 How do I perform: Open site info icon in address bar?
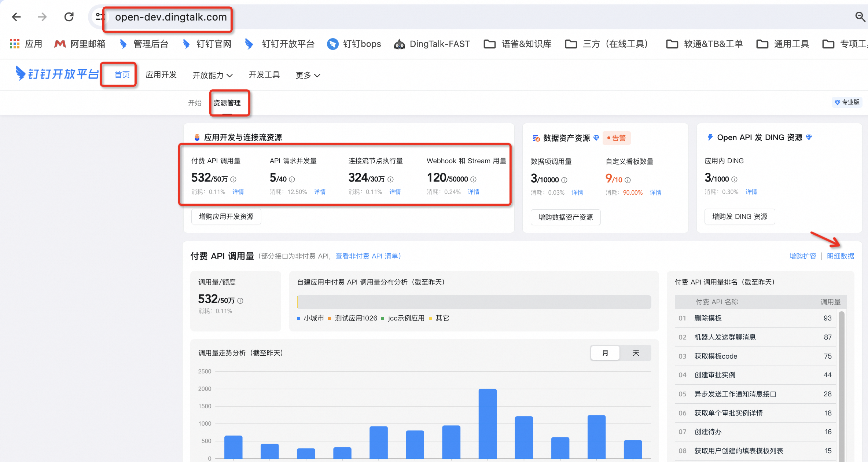[99, 17]
